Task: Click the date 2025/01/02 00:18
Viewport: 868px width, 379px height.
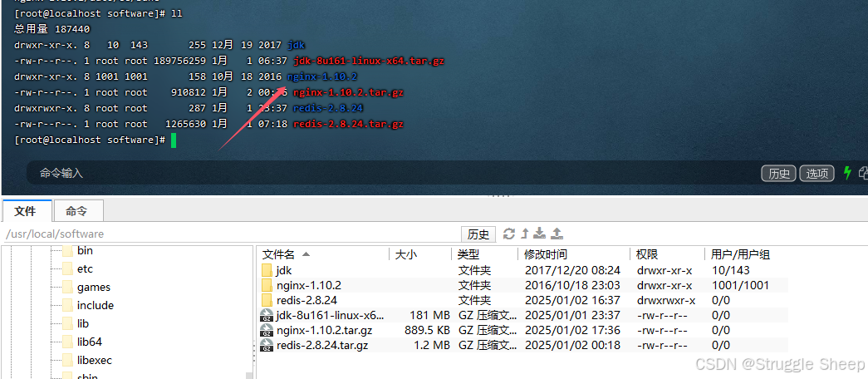Action: click(572, 345)
